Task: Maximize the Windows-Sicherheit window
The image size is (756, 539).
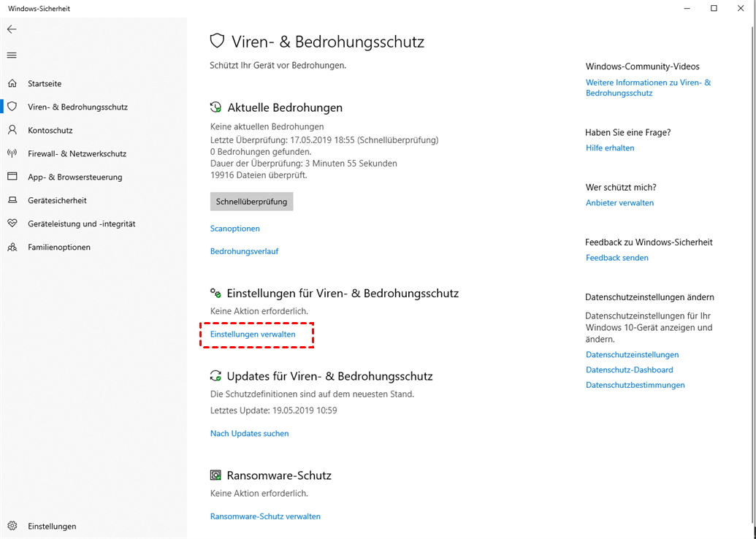Action: pyautogui.click(x=714, y=8)
